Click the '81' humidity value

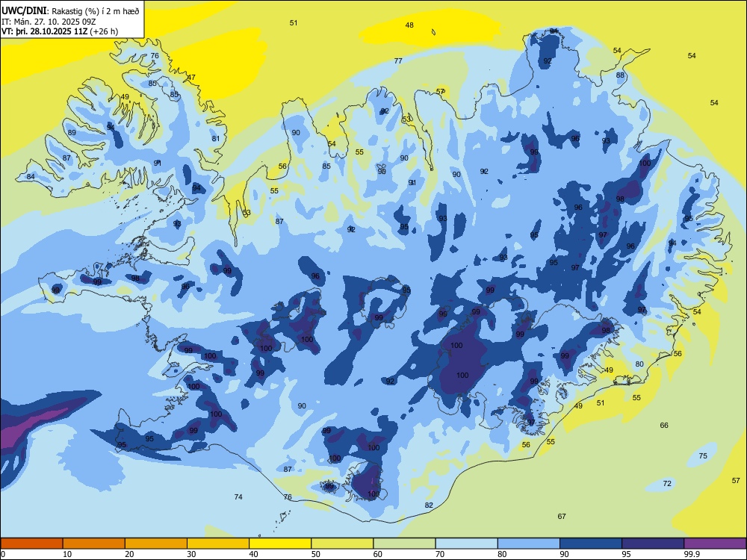pyautogui.click(x=216, y=139)
